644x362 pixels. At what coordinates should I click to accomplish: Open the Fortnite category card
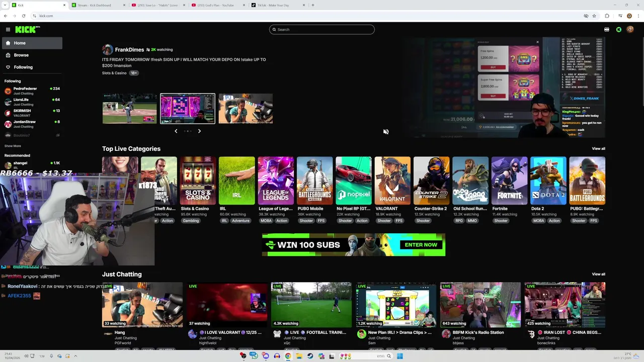[509, 181]
